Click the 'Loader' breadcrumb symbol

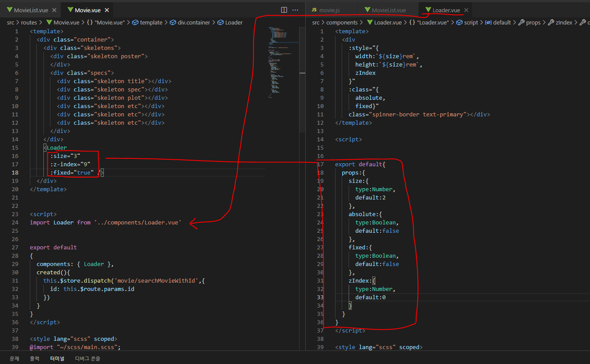230,22
